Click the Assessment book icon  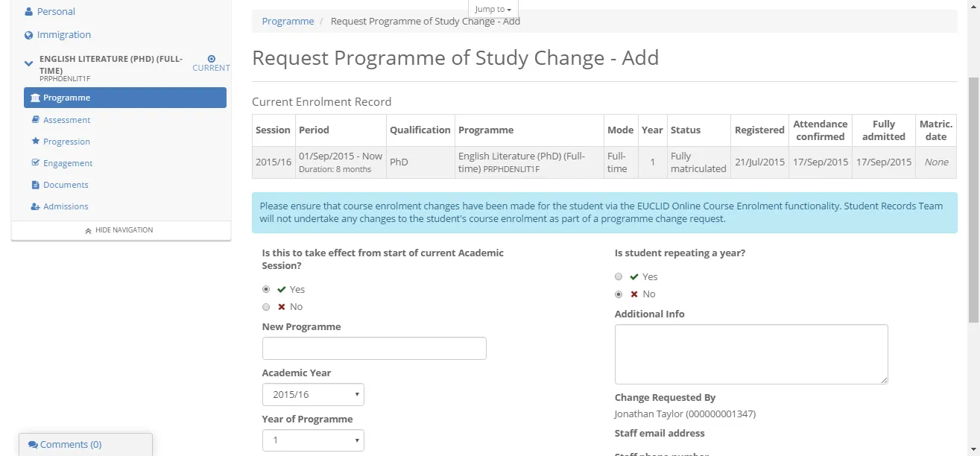[35, 119]
